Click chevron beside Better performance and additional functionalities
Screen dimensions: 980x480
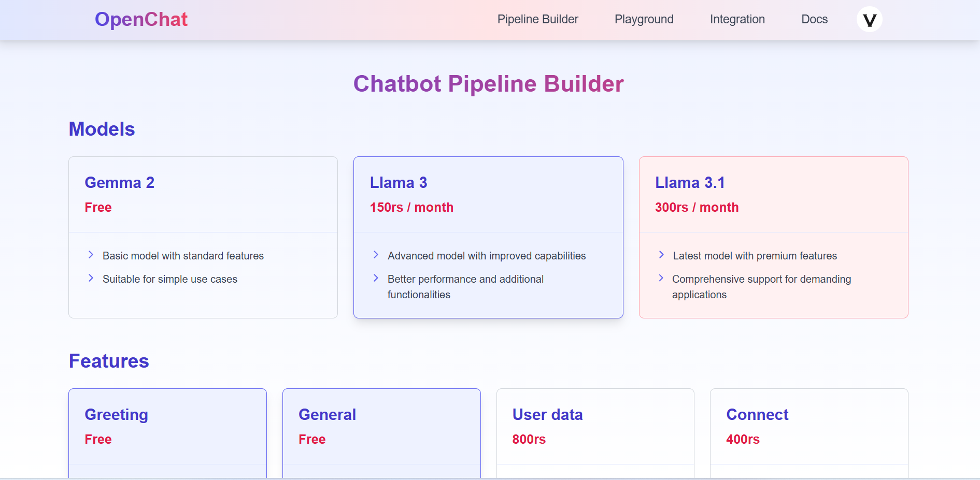coord(376,278)
